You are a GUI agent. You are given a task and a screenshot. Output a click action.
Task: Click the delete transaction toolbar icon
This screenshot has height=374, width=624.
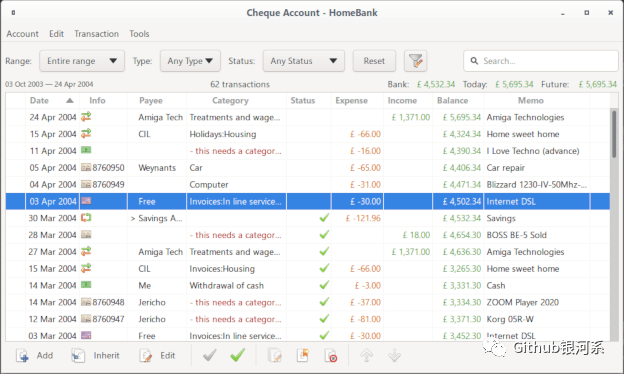331,355
